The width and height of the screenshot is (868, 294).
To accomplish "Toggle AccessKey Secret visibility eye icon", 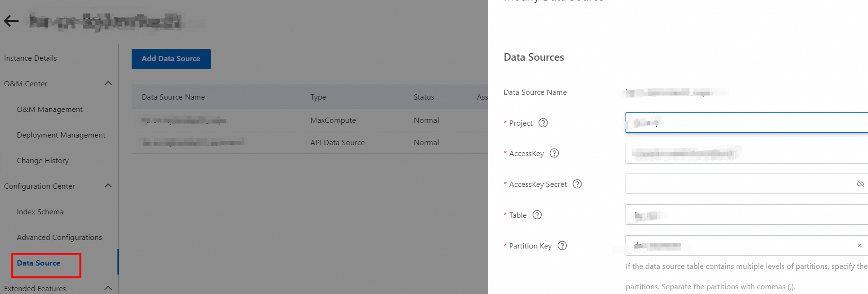I will [x=860, y=184].
